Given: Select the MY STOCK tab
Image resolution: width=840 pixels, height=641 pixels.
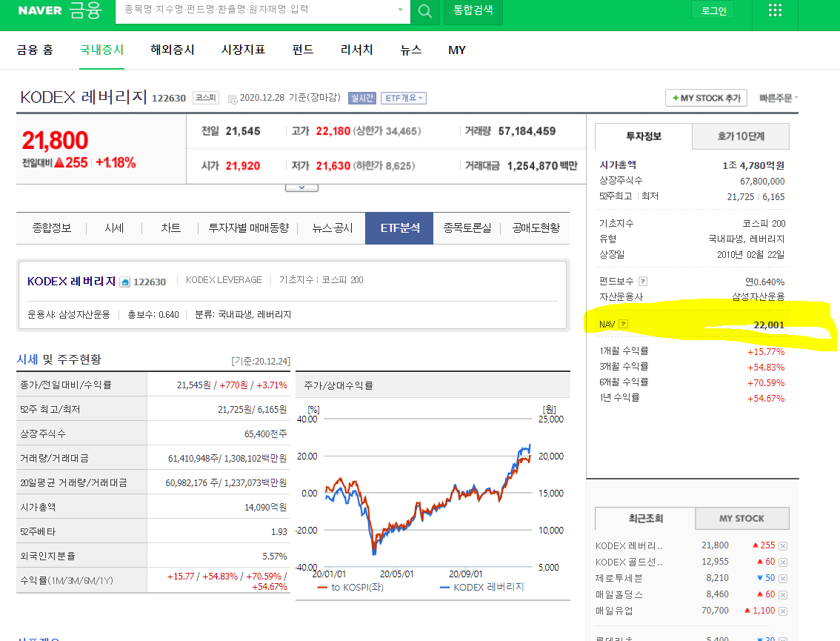Looking at the screenshot, I should click(x=742, y=518).
